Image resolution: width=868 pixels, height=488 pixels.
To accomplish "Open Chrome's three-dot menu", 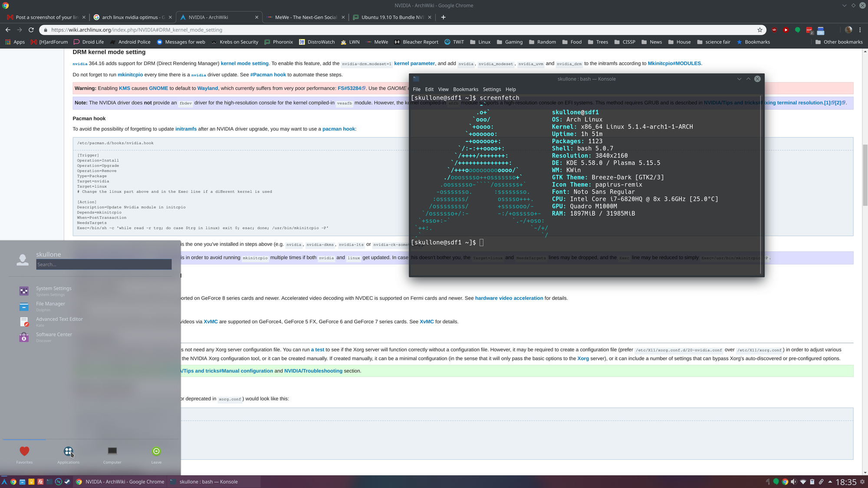I will [860, 30].
